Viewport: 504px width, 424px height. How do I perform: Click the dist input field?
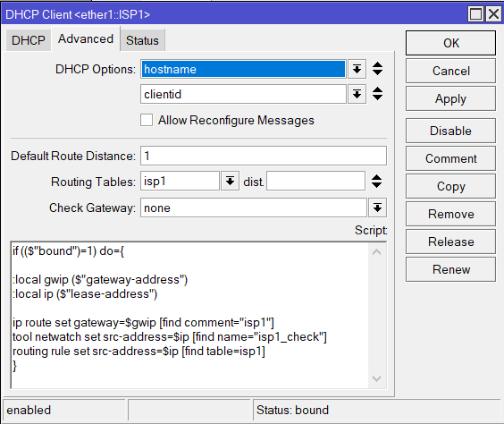pos(315,181)
